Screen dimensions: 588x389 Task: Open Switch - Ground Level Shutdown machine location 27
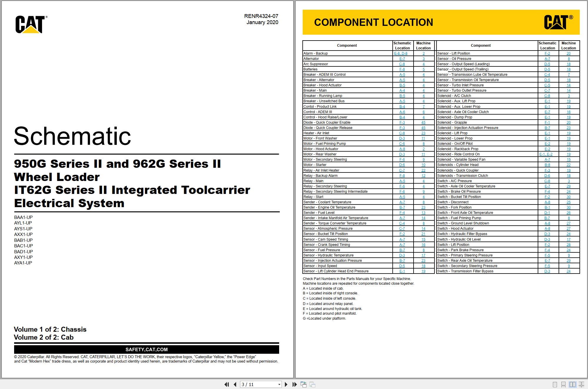569,223
